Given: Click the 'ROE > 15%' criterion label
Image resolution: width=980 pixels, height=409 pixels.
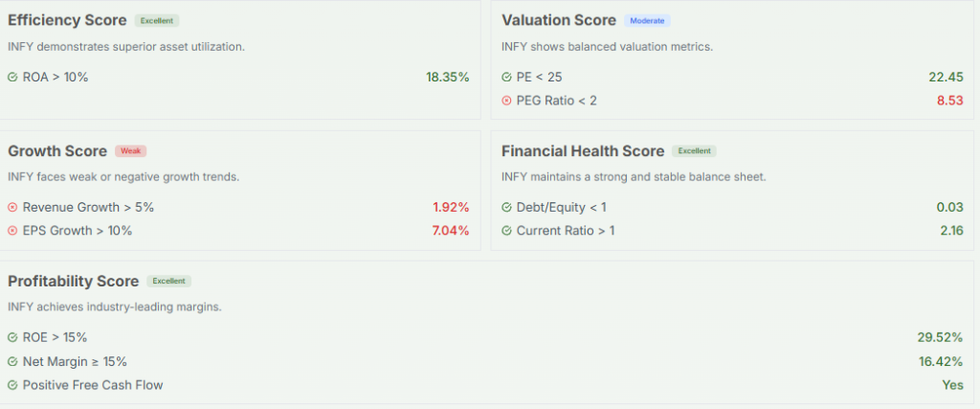Looking at the screenshot, I should [55, 338].
